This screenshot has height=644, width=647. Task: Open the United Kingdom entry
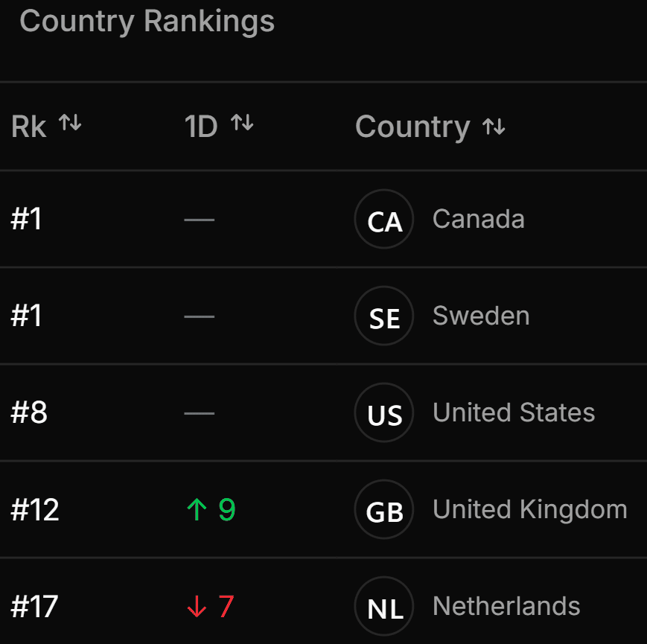coord(529,509)
